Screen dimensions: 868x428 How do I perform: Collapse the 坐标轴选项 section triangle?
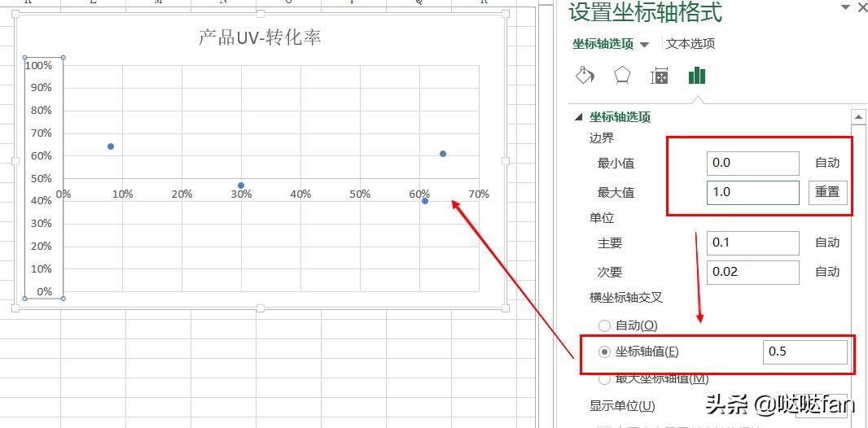pos(579,117)
